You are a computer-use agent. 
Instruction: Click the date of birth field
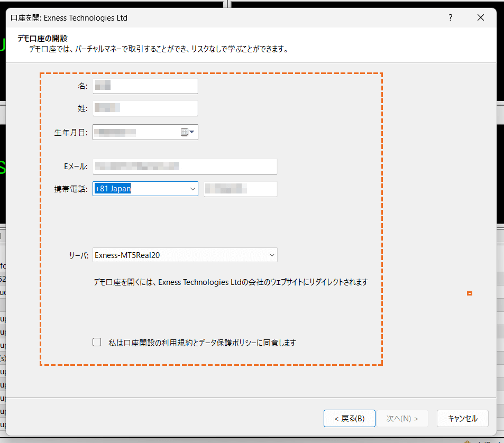tap(145, 132)
